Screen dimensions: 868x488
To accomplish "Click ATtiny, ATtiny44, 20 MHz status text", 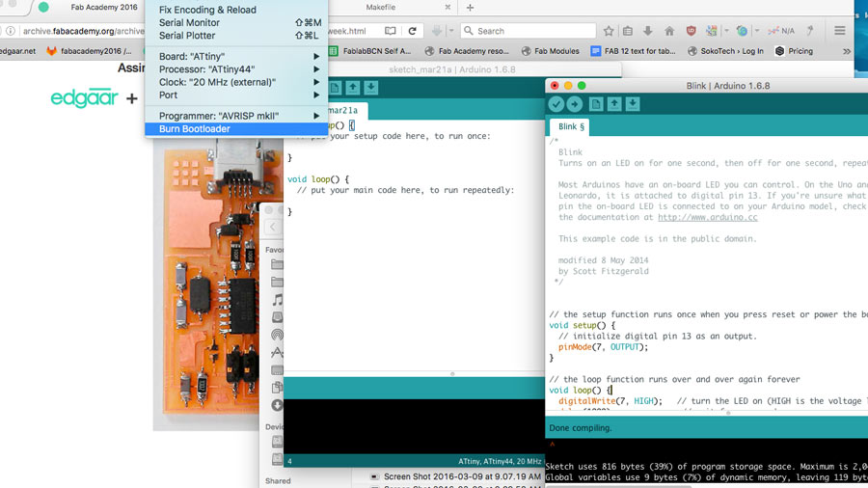I will [x=500, y=461].
